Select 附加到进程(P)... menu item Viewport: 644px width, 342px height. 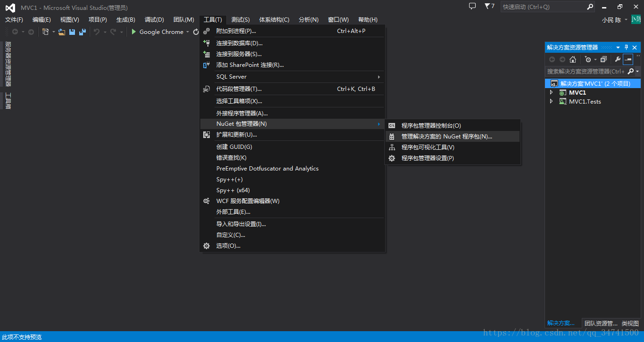click(293, 31)
